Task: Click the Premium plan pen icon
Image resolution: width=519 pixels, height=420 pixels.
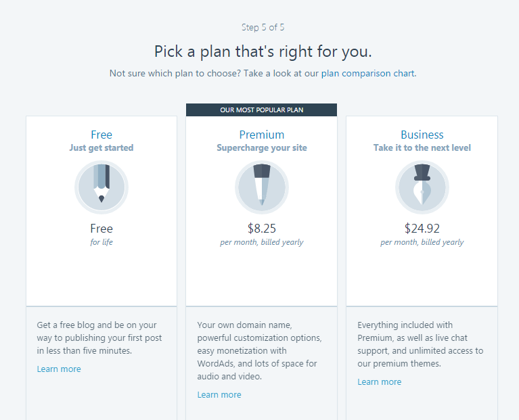Action: click(x=262, y=187)
